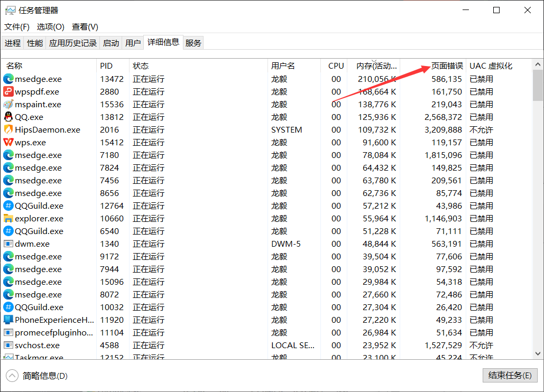Screen dimensions: 544x392
Task: Sort by the UAC 虚拟化 column header
Action: pyautogui.click(x=499, y=66)
